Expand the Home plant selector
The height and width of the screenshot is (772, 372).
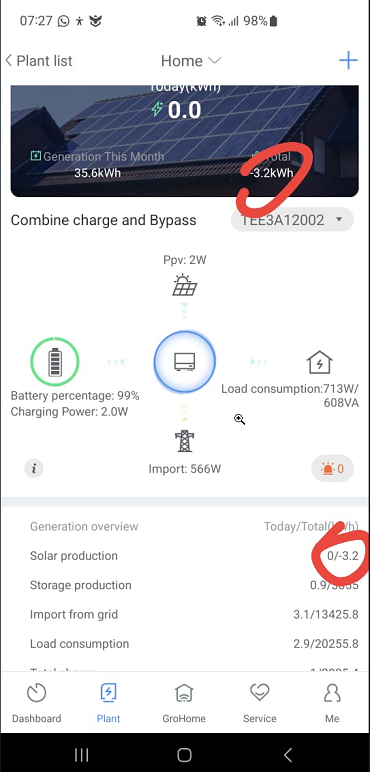point(191,61)
